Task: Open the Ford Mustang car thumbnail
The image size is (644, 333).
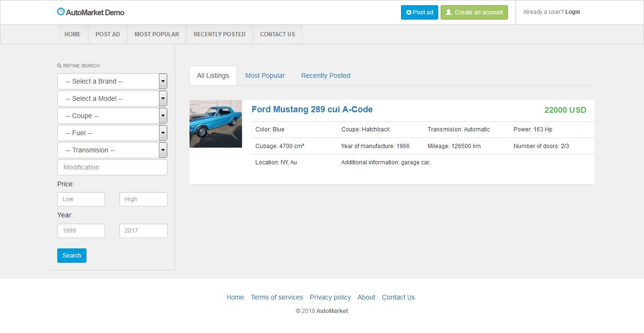Action: (216, 124)
